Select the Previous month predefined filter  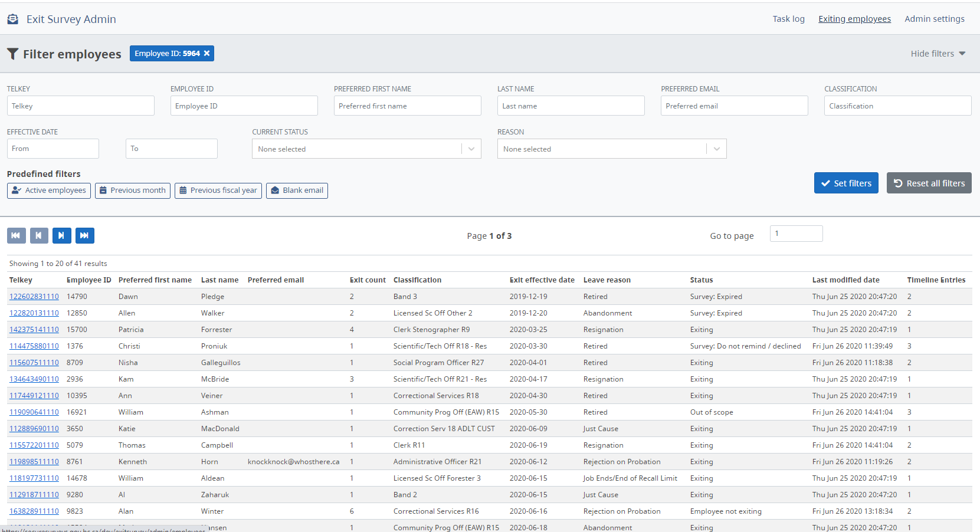[x=132, y=191]
